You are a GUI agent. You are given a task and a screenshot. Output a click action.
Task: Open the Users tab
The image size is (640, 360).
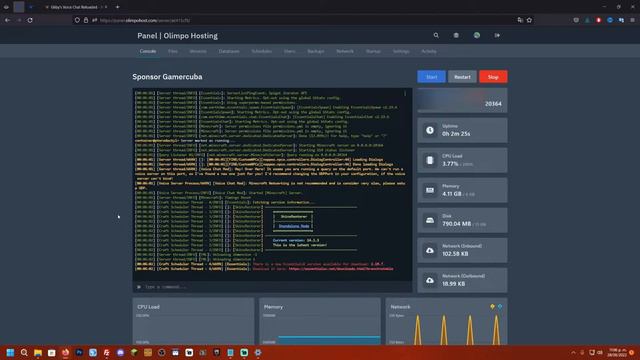[x=289, y=51]
